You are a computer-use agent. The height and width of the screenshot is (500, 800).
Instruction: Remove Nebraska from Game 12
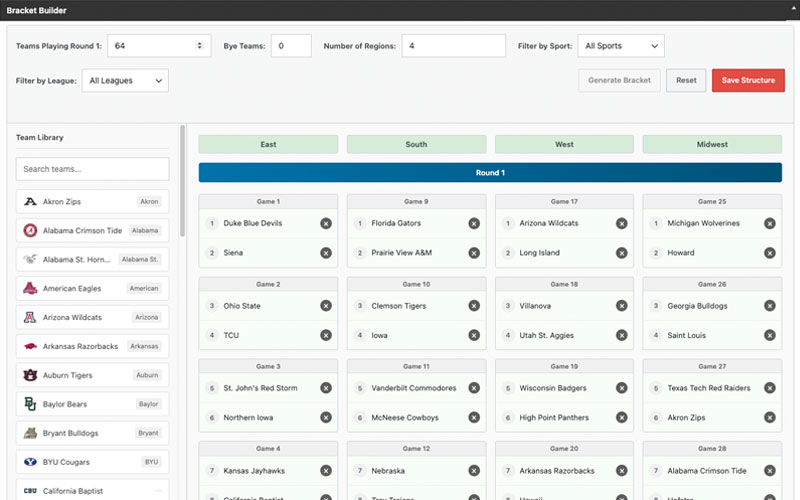pyautogui.click(x=474, y=471)
